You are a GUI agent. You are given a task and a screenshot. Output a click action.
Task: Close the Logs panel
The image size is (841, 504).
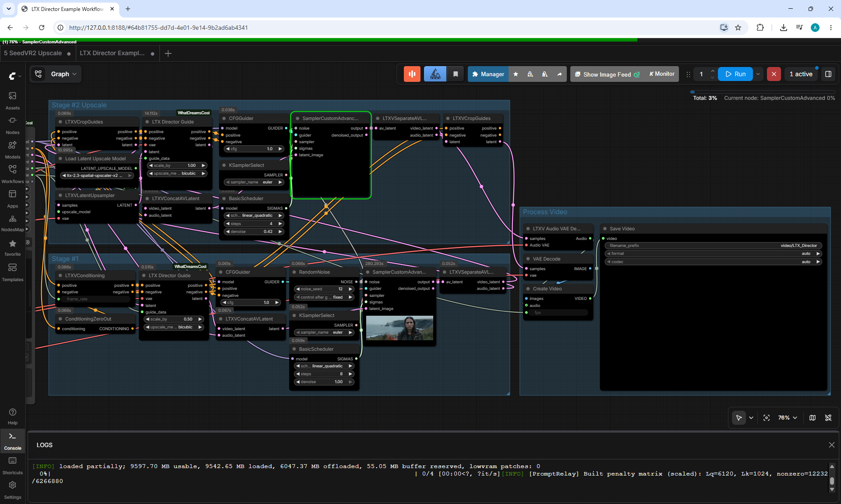tap(832, 445)
